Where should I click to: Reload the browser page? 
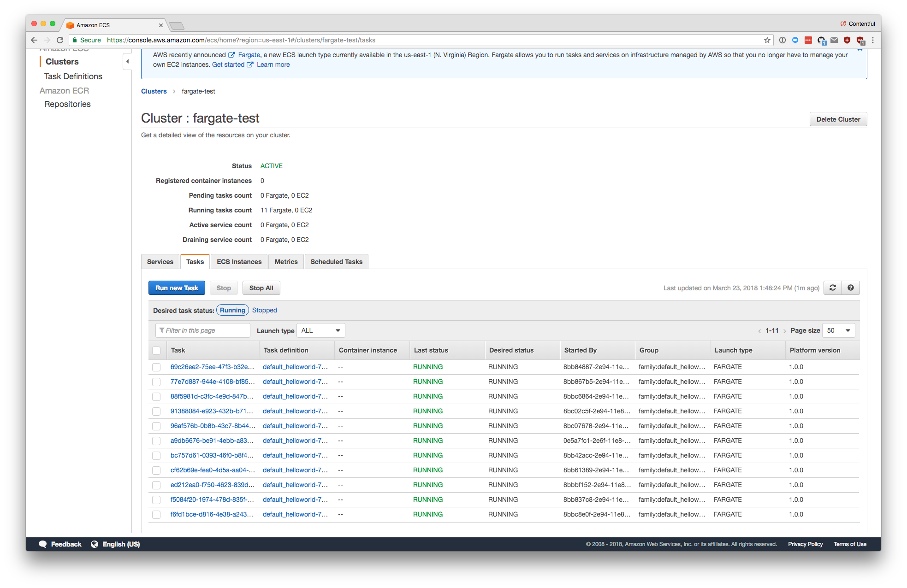click(60, 40)
